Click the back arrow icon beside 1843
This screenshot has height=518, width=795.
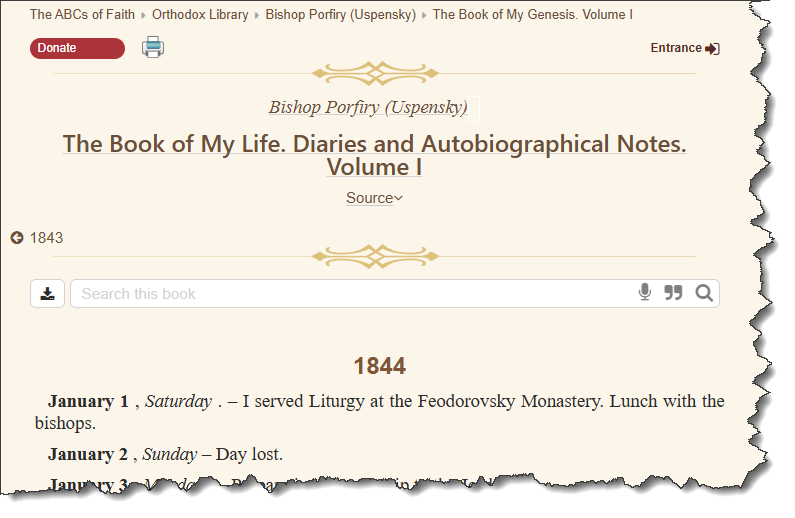[17, 238]
